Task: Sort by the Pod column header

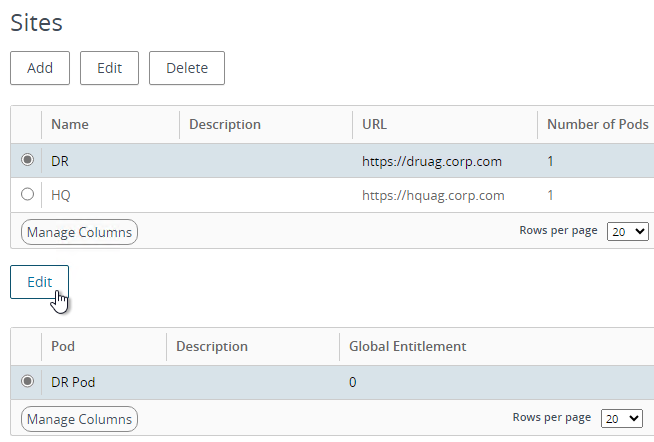Action: [x=63, y=346]
